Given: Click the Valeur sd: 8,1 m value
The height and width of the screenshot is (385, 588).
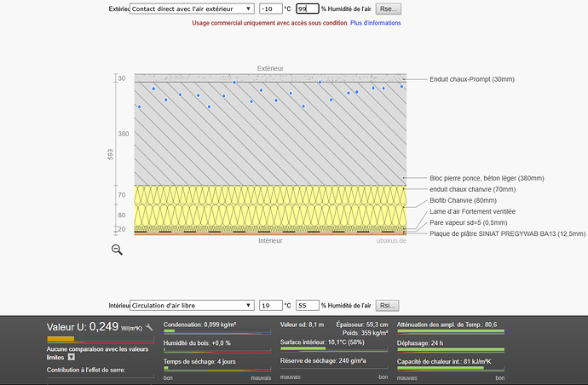Looking at the screenshot, I should point(302,325).
